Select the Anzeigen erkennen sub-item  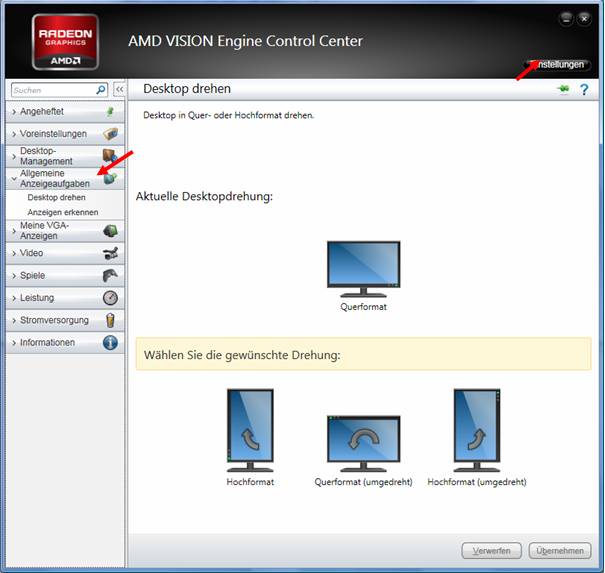(63, 212)
